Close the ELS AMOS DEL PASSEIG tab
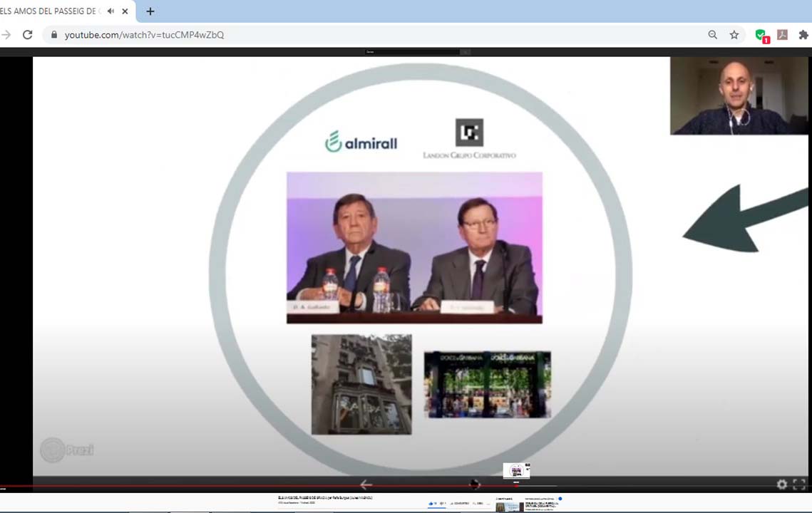 pyautogui.click(x=125, y=11)
